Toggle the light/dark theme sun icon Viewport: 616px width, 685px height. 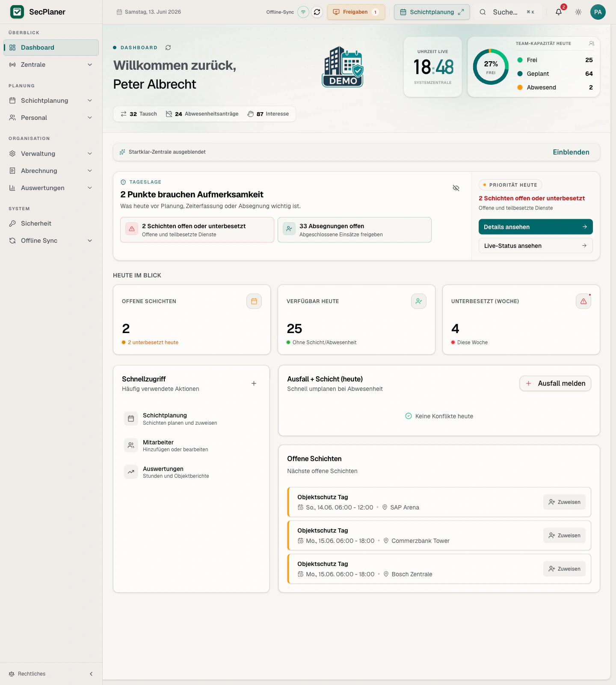578,12
